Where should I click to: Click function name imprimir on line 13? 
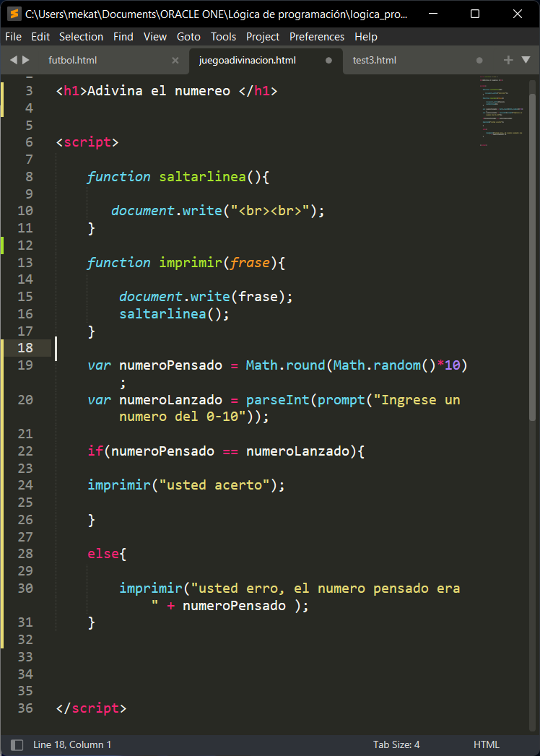coord(191,263)
